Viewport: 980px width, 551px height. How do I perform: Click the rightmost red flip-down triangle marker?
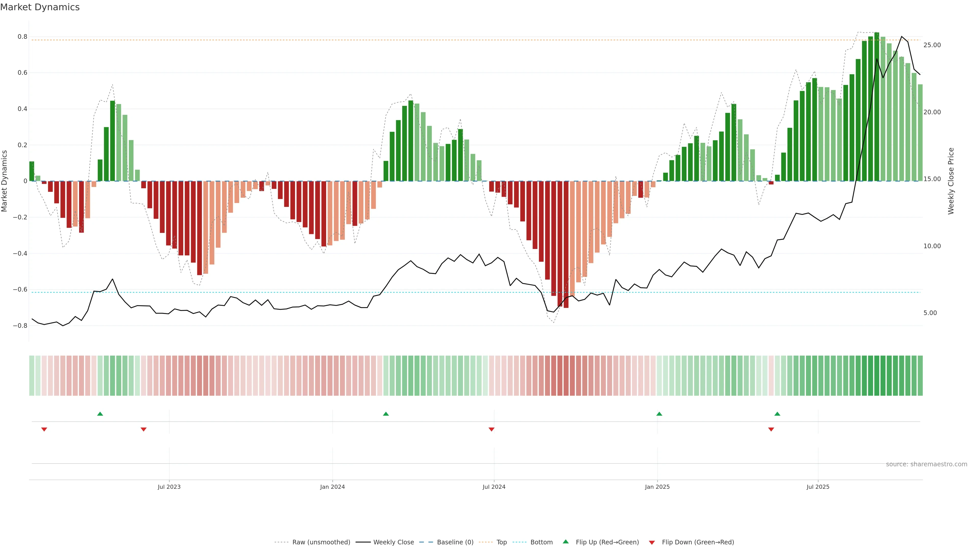(771, 429)
